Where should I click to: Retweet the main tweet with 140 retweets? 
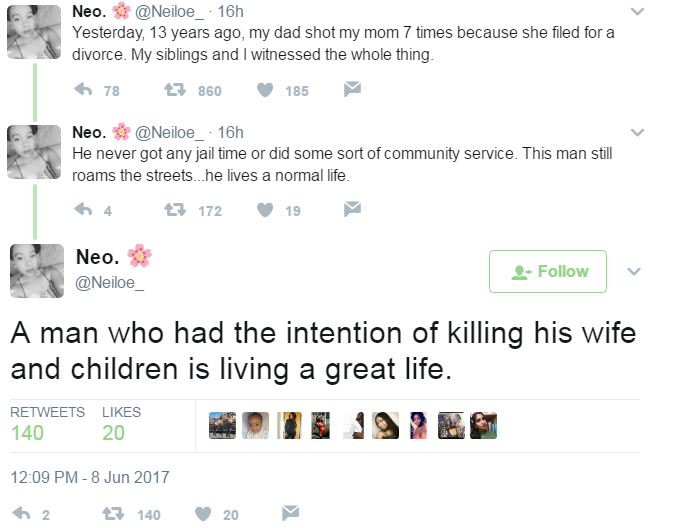[x=114, y=514]
